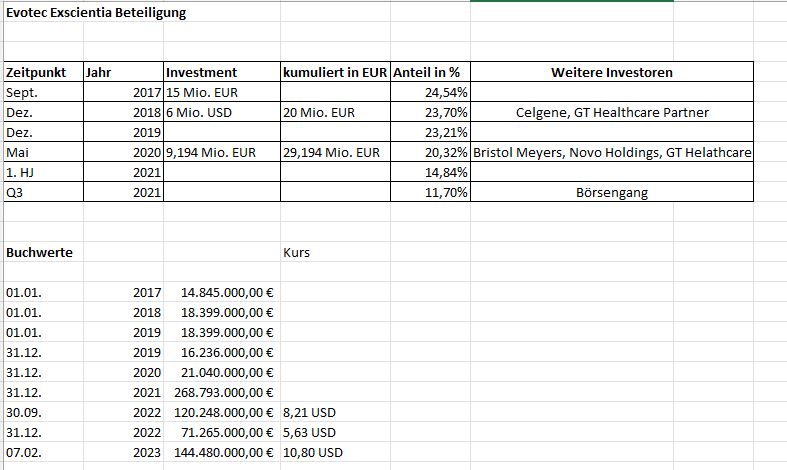This screenshot has height=470, width=787.
Task: Click the 'Sept.' cell
Action: click(x=44, y=92)
